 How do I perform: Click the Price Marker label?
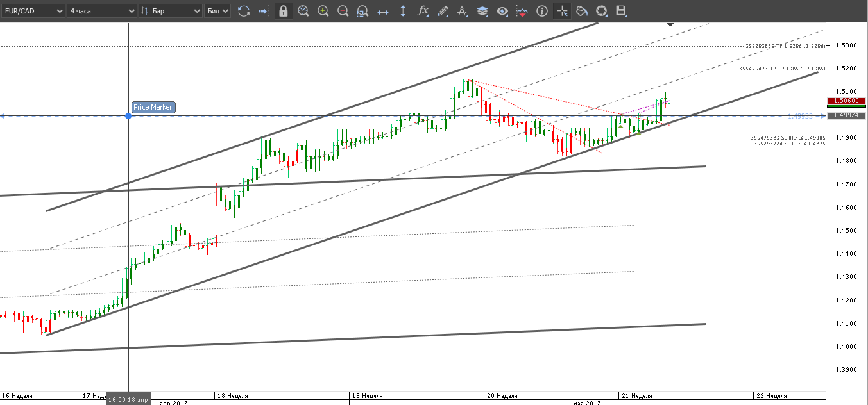(x=153, y=107)
